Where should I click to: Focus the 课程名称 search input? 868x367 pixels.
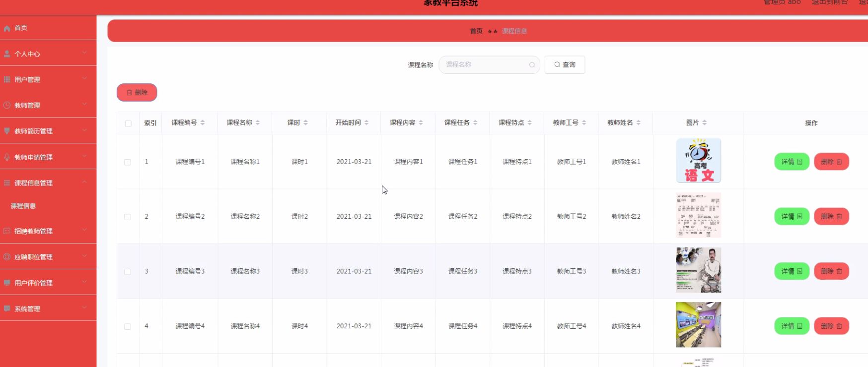click(x=489, y=64)
